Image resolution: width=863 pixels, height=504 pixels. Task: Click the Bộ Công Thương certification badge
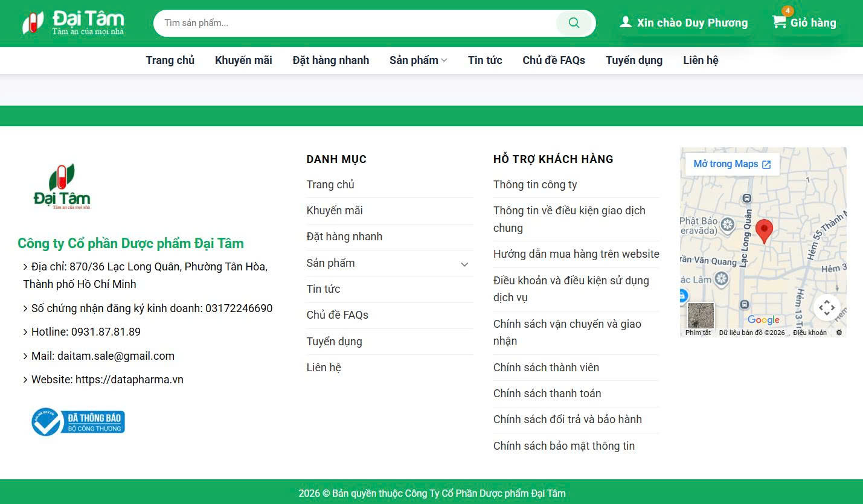tap(78, 421)
